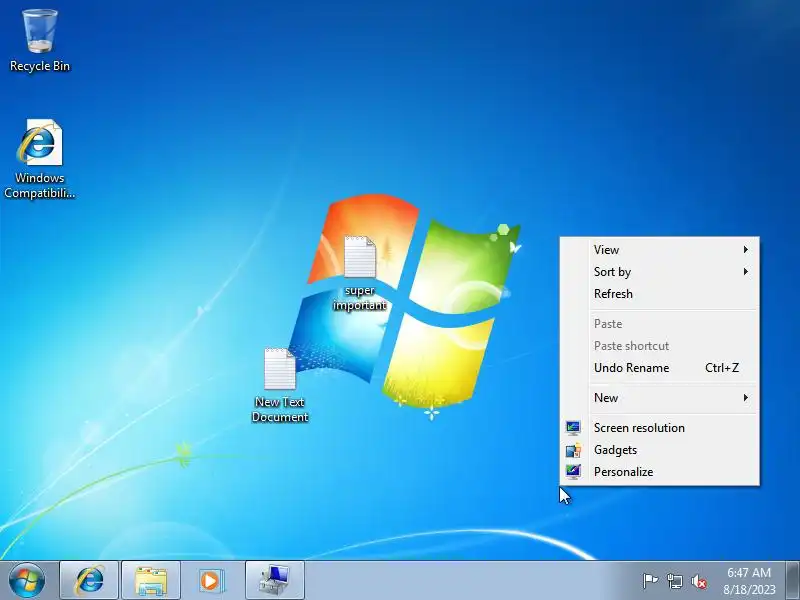Click the Recycle Bin label

40,66
